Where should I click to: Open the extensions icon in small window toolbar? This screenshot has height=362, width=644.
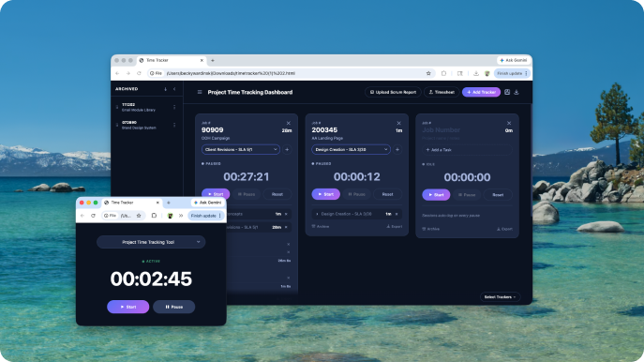click(x=154, y=216)
